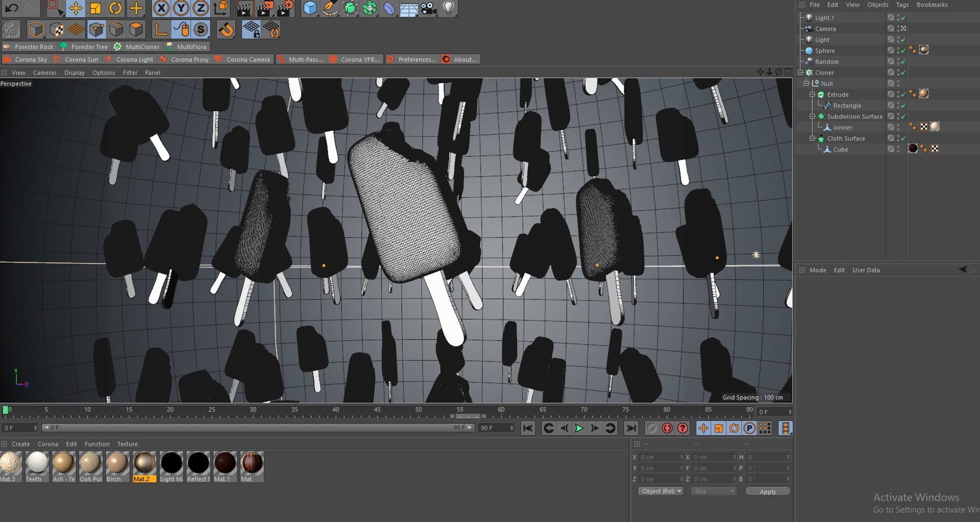This screenshot has height=522, width=980.
Task: Undo last action with the Undo arrow
Action: (11, 8)
